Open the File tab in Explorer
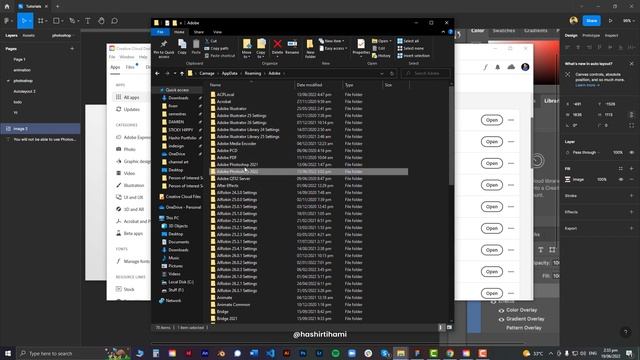This screenshot has height=360, width=640. [x=160, y=32]
